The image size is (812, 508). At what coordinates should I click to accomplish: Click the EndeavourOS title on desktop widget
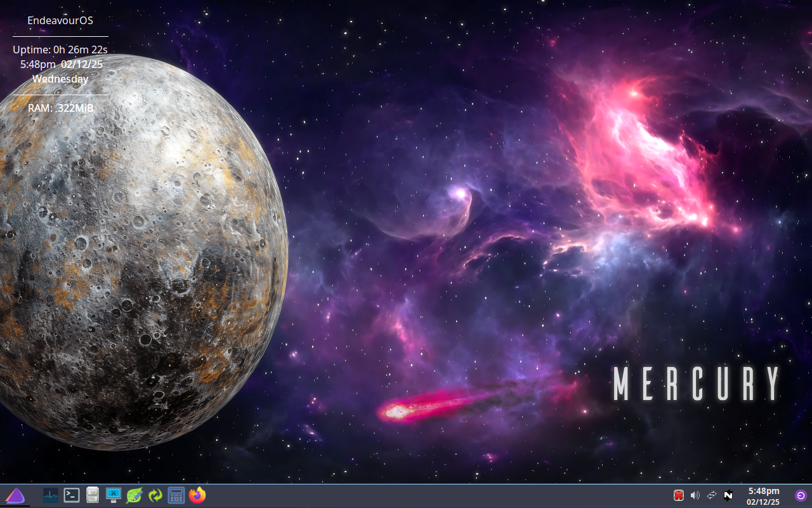pos(60,20)
